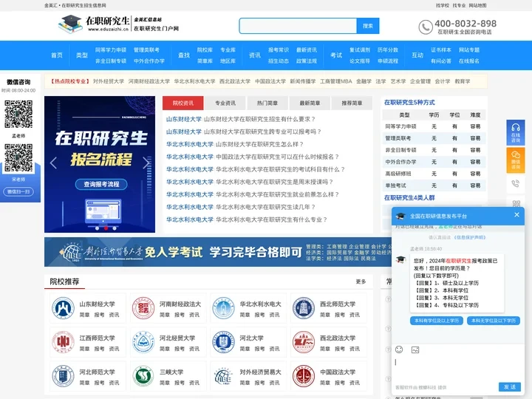This screenshot has width=532, height=399.
Task: Click the 对外经济贸易大学 免入学考试 banner
Action: pos(218,252)
